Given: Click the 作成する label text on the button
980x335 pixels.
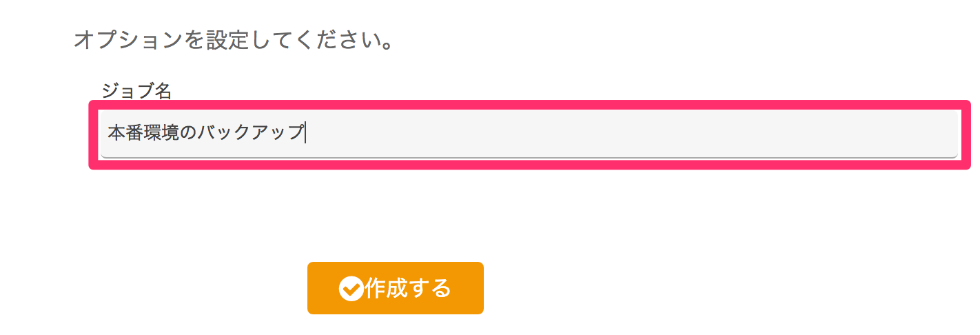Looking at the screenshot, I should point(408,288).
